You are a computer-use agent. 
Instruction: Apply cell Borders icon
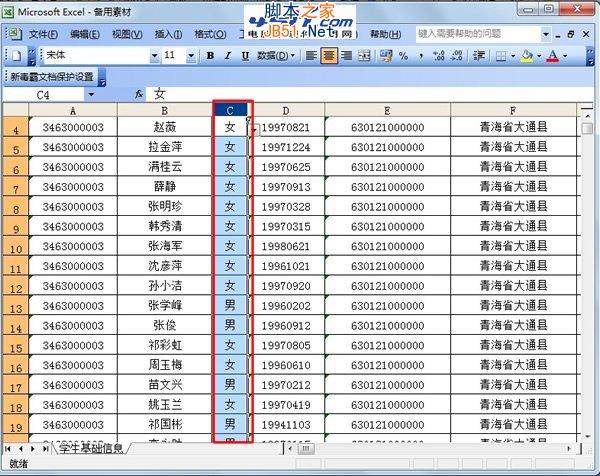tap(501, 56)
